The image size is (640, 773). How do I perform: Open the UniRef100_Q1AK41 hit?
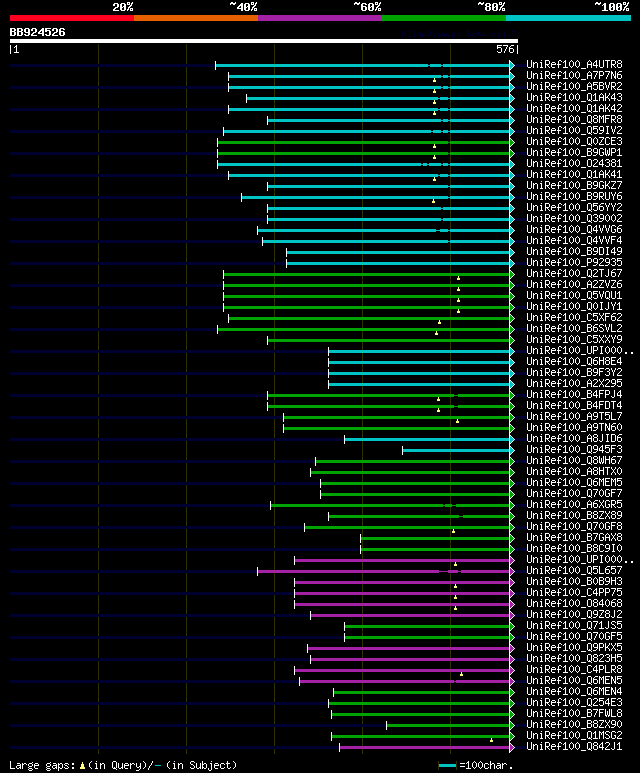574,175
